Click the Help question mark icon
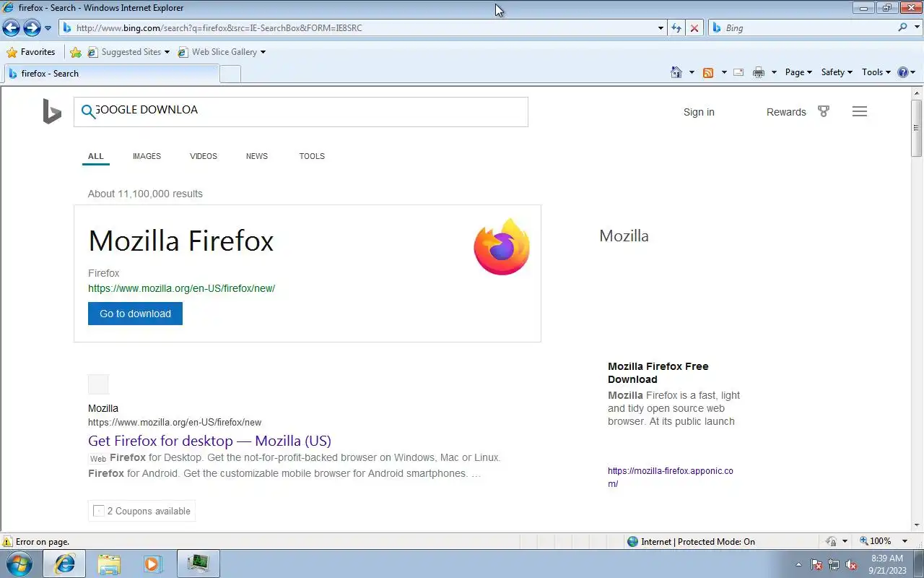924x578 pixels. pos(902,72)
